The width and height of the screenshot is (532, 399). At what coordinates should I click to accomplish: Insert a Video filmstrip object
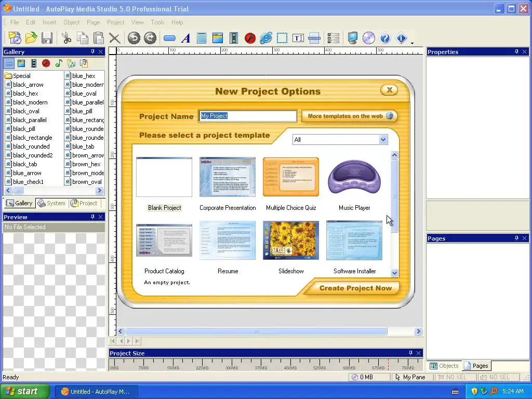pyautogui.click(x=234, y=38)
